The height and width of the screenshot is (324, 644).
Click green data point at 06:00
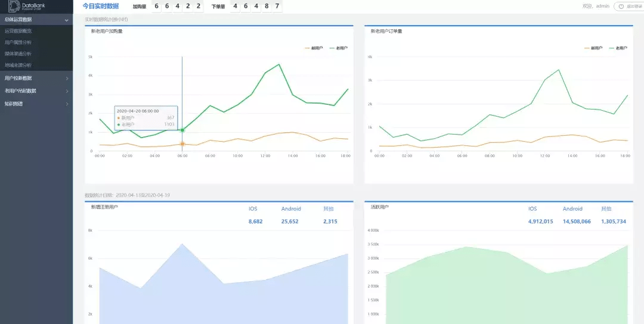click(182, 130)
